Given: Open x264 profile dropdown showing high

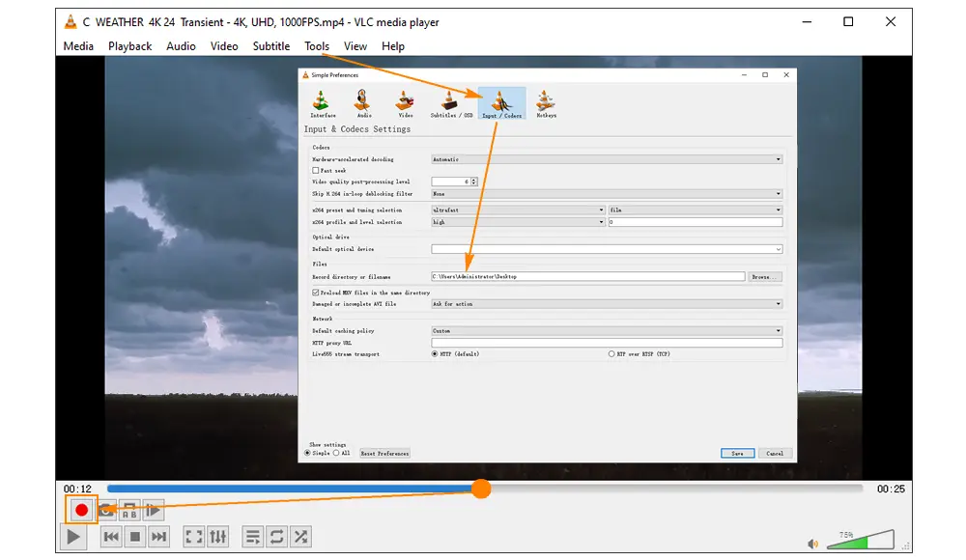Looking at the screenshot, I should click(518, 222).
